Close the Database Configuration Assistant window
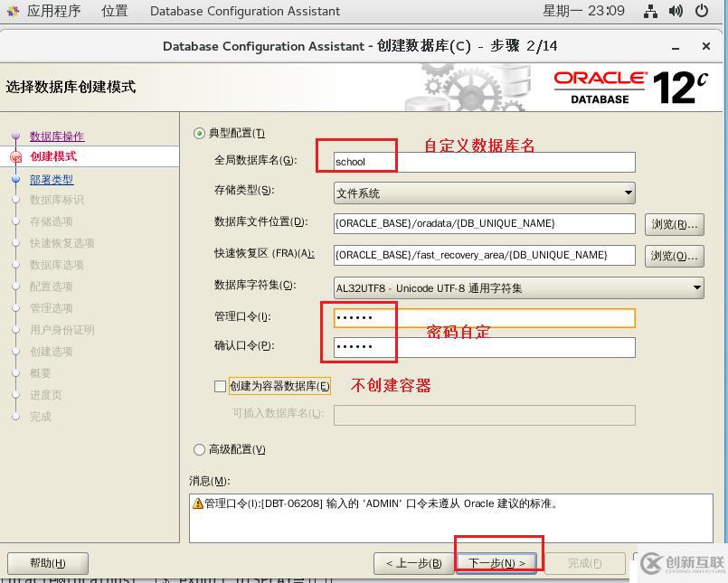Image resolution: width=728 pixels, height=583 pixels. pyautogui.click(x=705, y=46)
